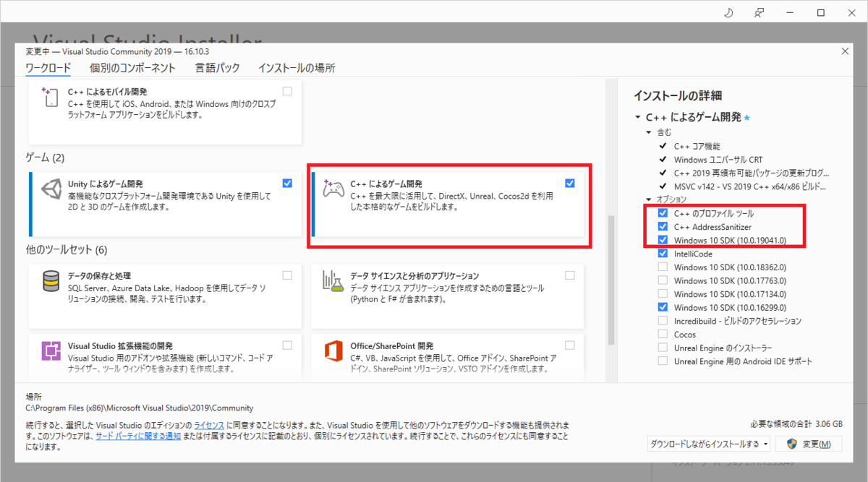Click the MSVC v142 build tools included item
Image resolution: width=868 pixels, height=482 pixels.
(x=752, y=186)
